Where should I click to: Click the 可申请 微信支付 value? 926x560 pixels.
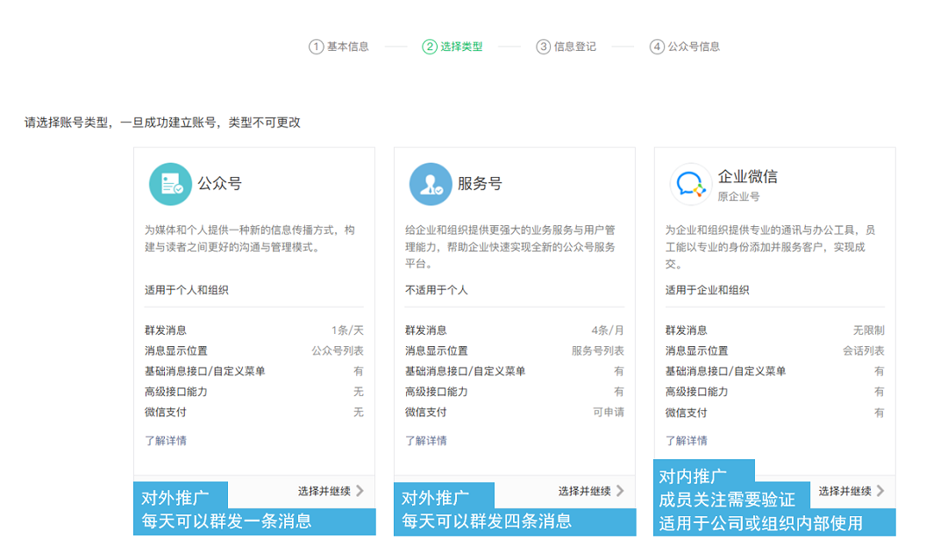point(609,413)
